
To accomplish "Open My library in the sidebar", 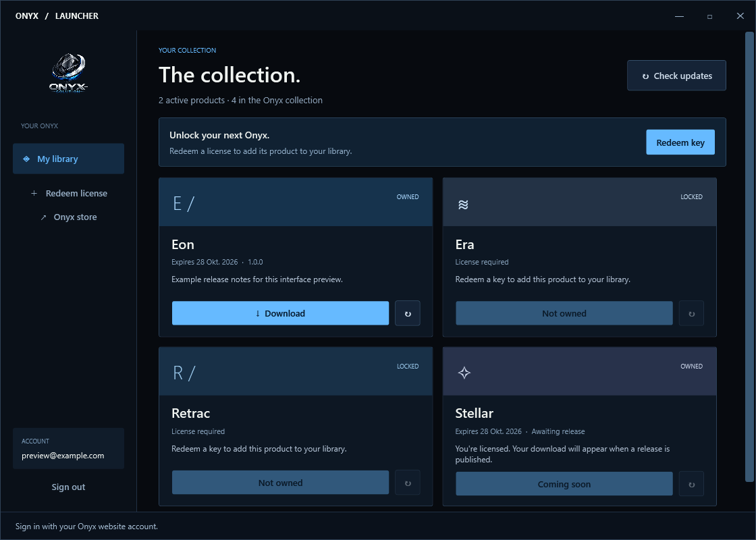I will point(68,159).
